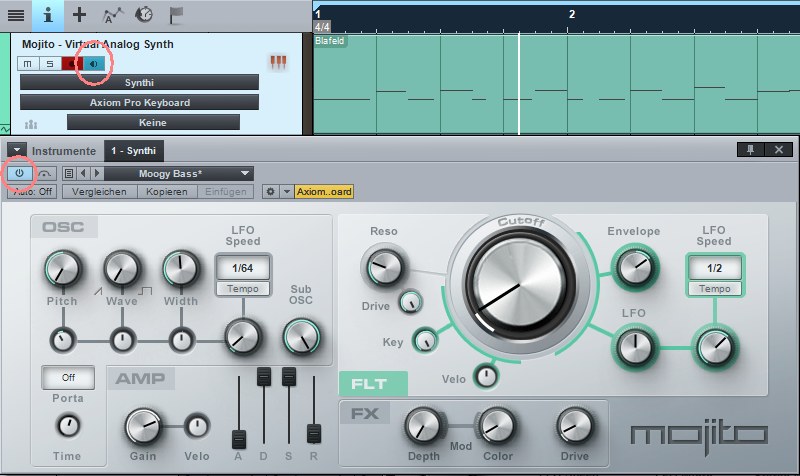Toggle the Porta Off button

coord(68,378)
